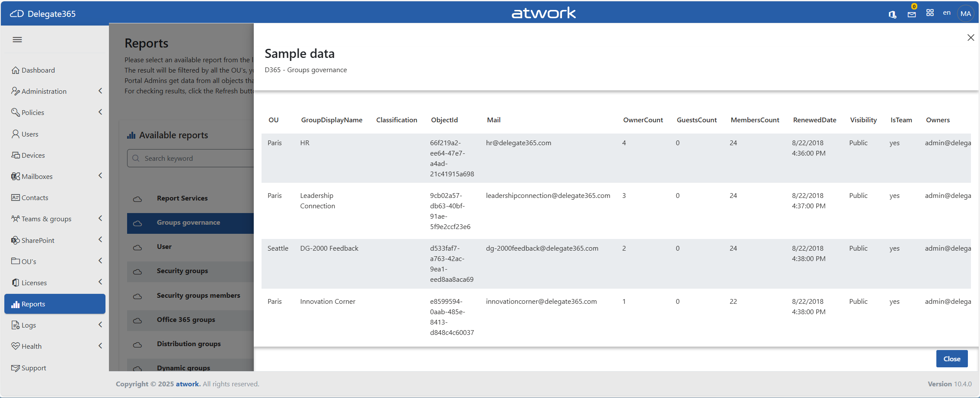Follow the atwork copyright link
Viewport: 980px width, 398px height.
(x=187, y=384)
